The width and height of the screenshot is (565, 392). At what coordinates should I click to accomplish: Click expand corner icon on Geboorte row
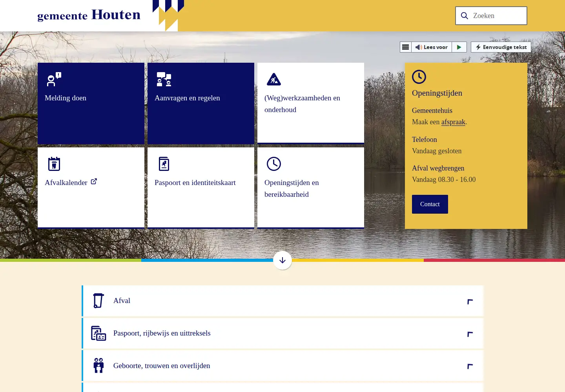tap(470, 366)
